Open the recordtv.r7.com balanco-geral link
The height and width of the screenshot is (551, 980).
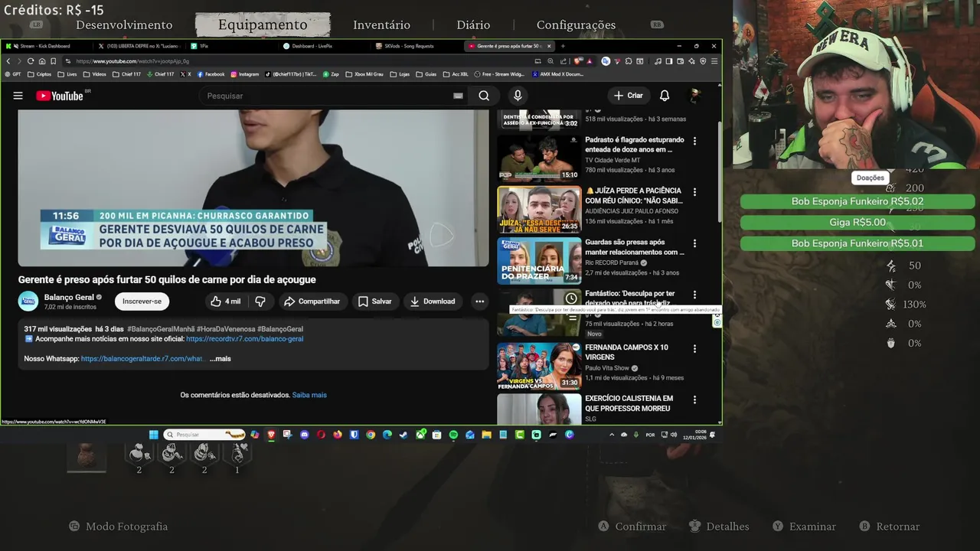click(x=244, y=339)
